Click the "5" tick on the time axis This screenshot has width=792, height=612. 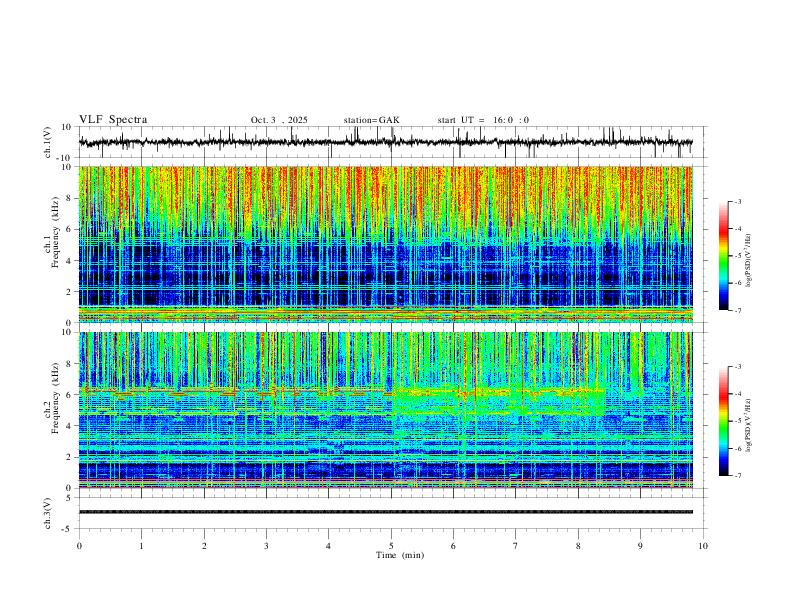[x=391, y=546]
